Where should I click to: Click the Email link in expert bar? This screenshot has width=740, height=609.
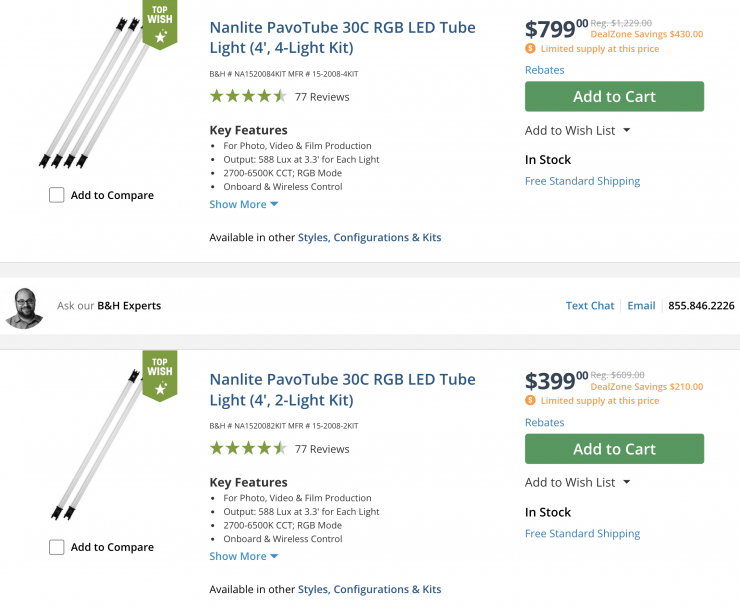click(x=641, y=306)
